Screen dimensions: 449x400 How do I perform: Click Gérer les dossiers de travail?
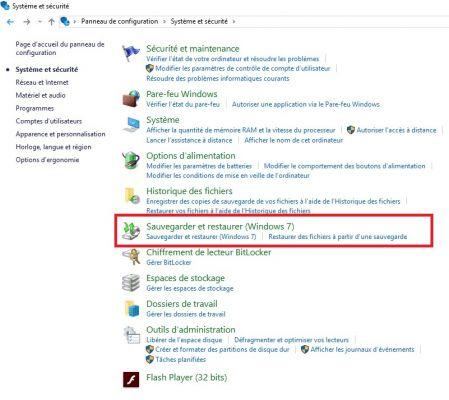point(186,314)
